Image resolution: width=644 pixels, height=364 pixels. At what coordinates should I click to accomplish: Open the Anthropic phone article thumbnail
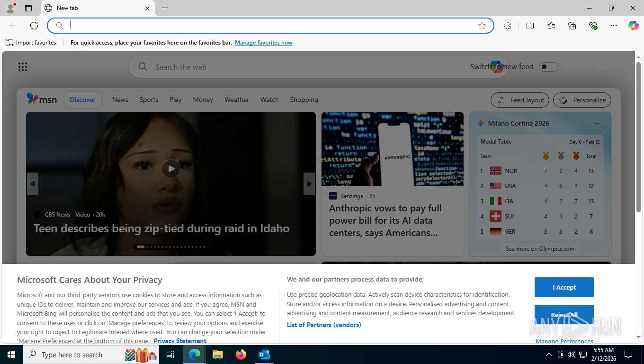[393, 149]
